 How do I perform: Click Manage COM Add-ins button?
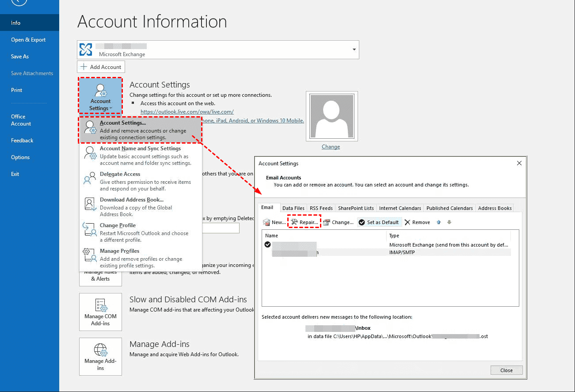(100, 312)
